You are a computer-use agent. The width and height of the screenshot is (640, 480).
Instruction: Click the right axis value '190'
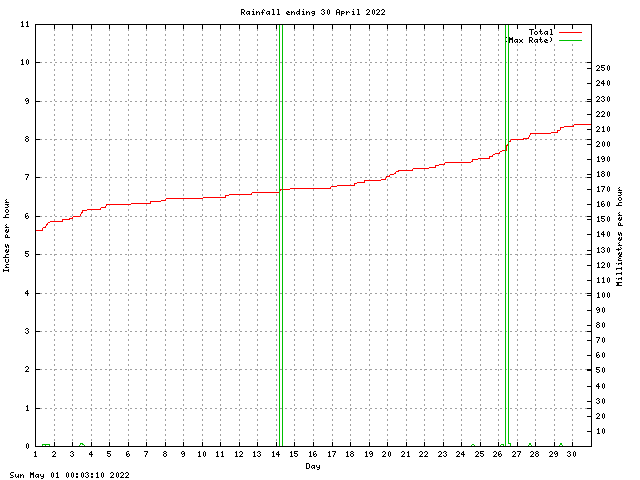point(603,159)
